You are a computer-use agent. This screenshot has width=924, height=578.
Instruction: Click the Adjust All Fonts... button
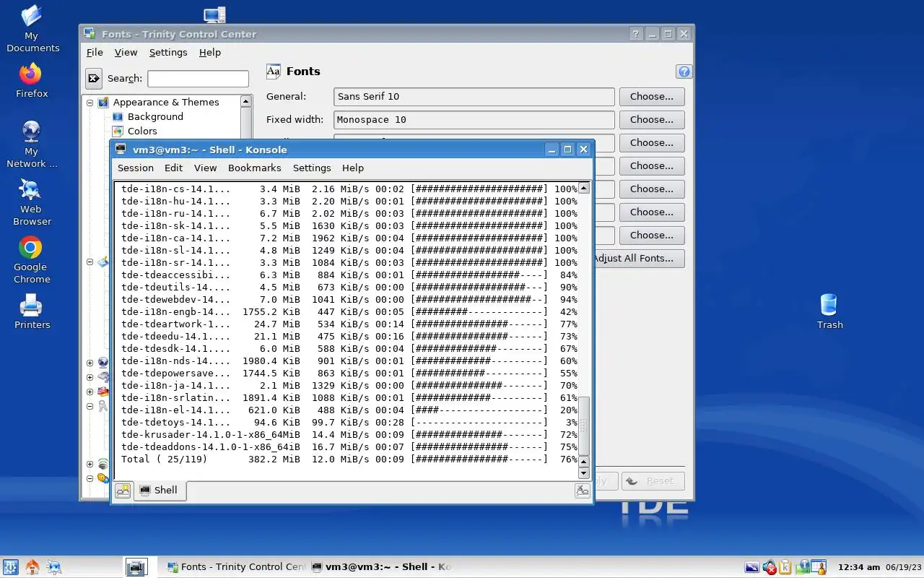[638, 258]
